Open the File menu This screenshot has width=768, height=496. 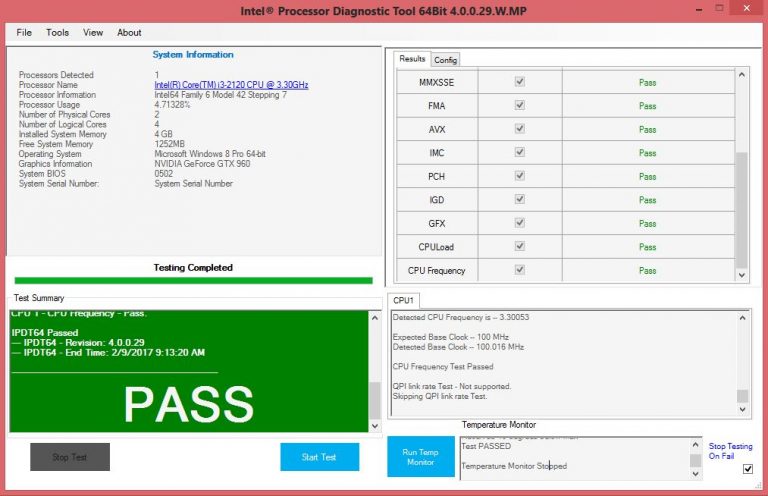coord(24,32)
